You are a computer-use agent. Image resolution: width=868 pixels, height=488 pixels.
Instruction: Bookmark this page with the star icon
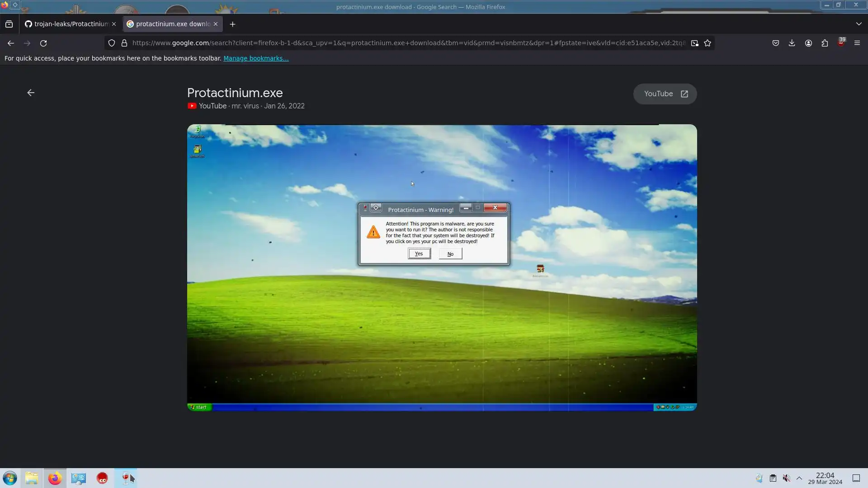click(708, 43)
